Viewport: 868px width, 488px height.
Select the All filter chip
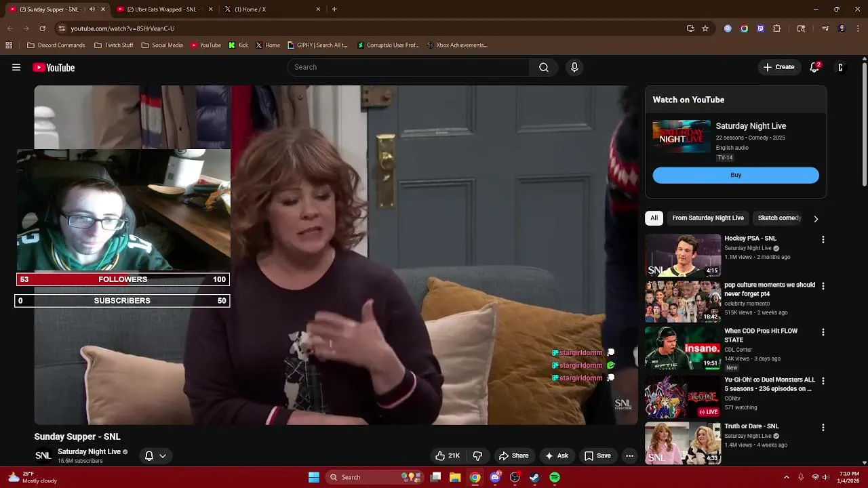pyautogui.click(x=654, y=218)
